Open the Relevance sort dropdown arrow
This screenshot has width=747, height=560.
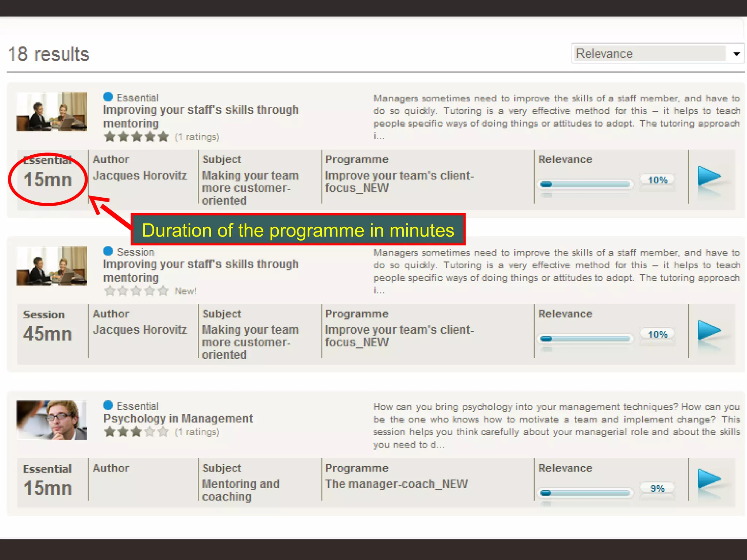(736, 54)
